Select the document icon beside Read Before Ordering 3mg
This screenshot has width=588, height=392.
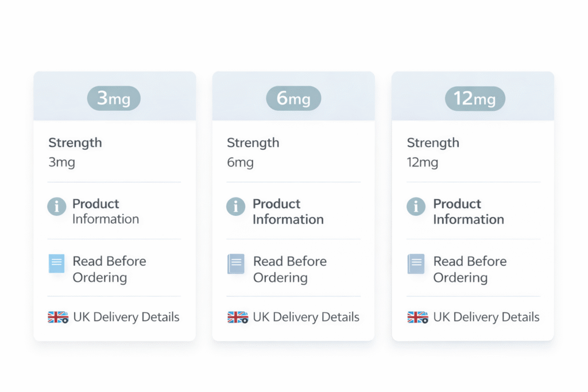pos(56,264)
